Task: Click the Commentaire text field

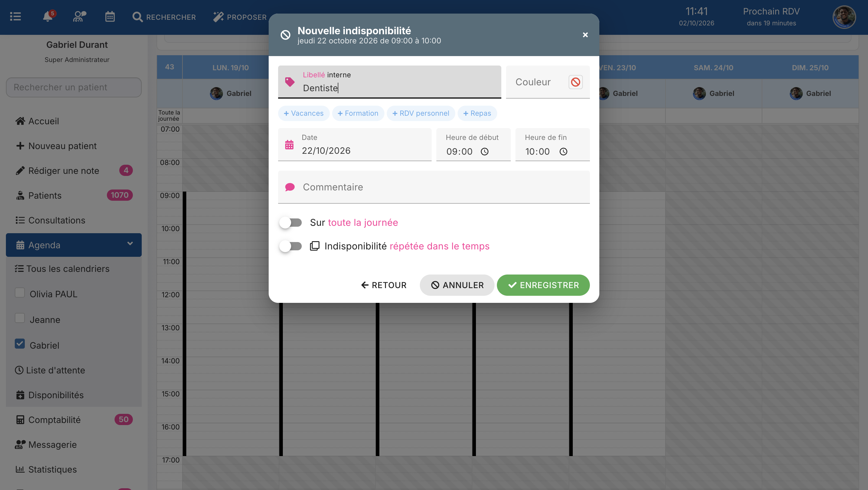Action: (x=434, y=187)
